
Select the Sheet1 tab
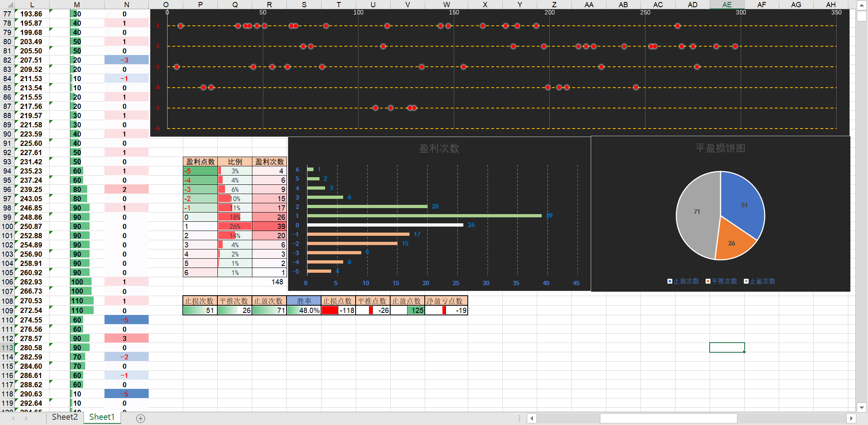[x=102, y=417]
